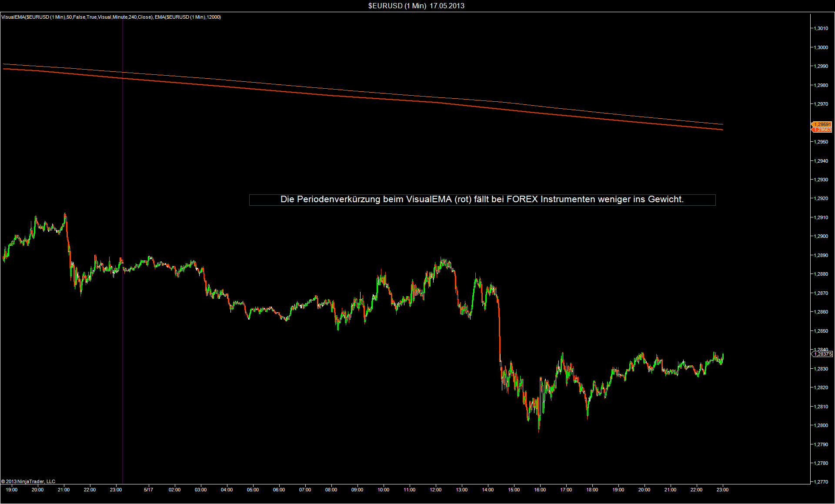Image resolution: width=835 pixels, height=504 pixels.
Task: Click the 10:00 time label
Action: tap(384, 490)
